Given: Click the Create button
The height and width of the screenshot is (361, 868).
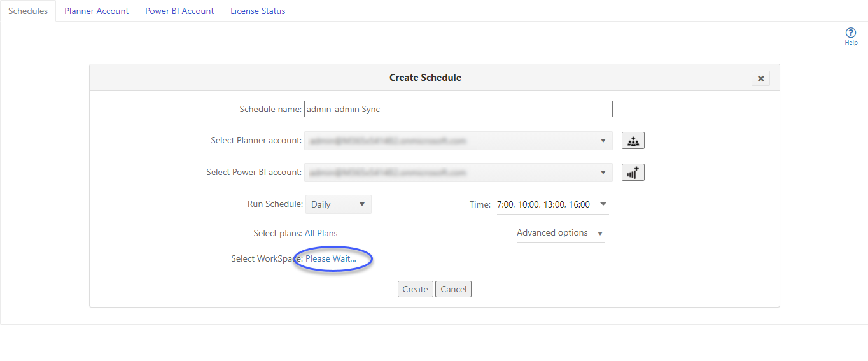Looking at the screenshot, I should [x=415, y=289].
